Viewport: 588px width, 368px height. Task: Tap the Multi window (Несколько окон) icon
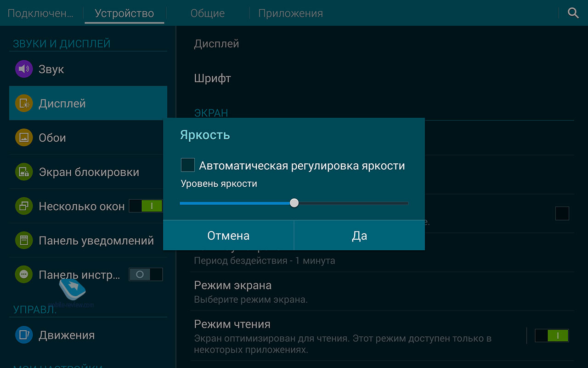(x=24, y=206)
